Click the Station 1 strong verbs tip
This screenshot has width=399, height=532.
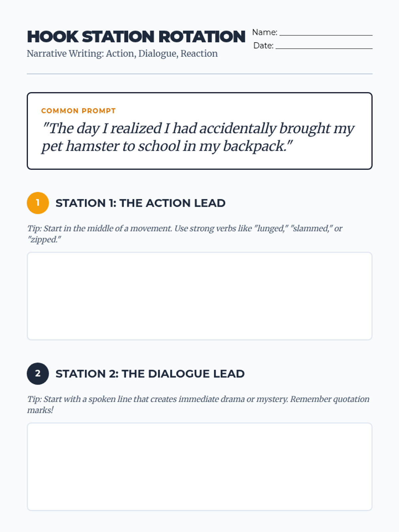pyautogui.click(x=185, y=234)
